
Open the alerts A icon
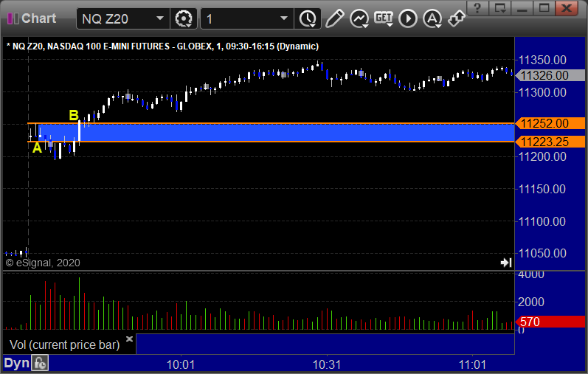(x=432, y=18)
